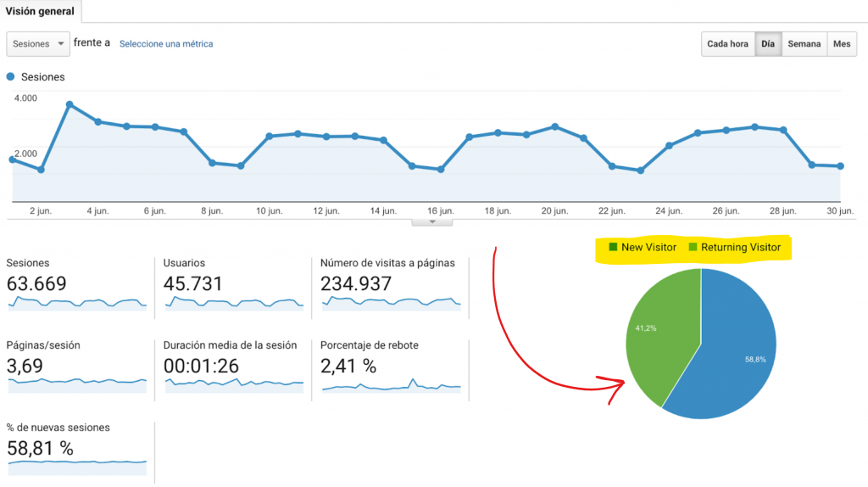The height and width of the screenshot is (487, 868).
Task: Click the Seleccione una métrica link
Action: click(x=166, y=44)
